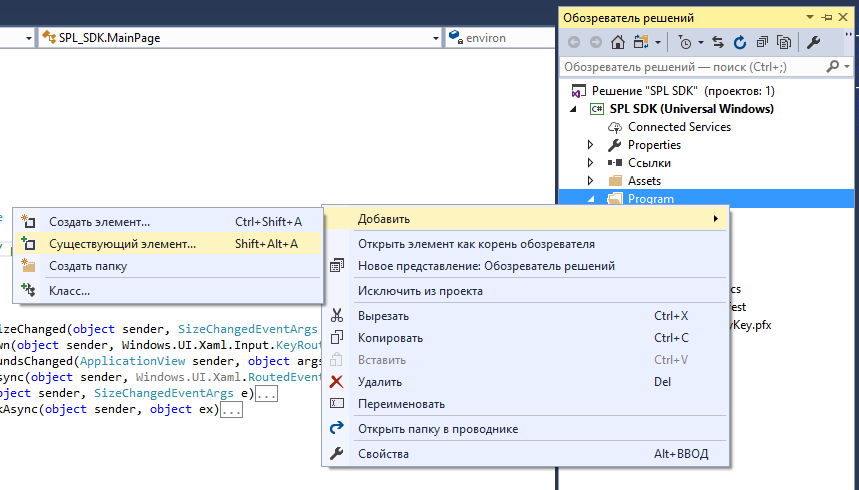Choose Новое представление: Обозреватель решений
This screenshot has height=490, width=859.
525,266
